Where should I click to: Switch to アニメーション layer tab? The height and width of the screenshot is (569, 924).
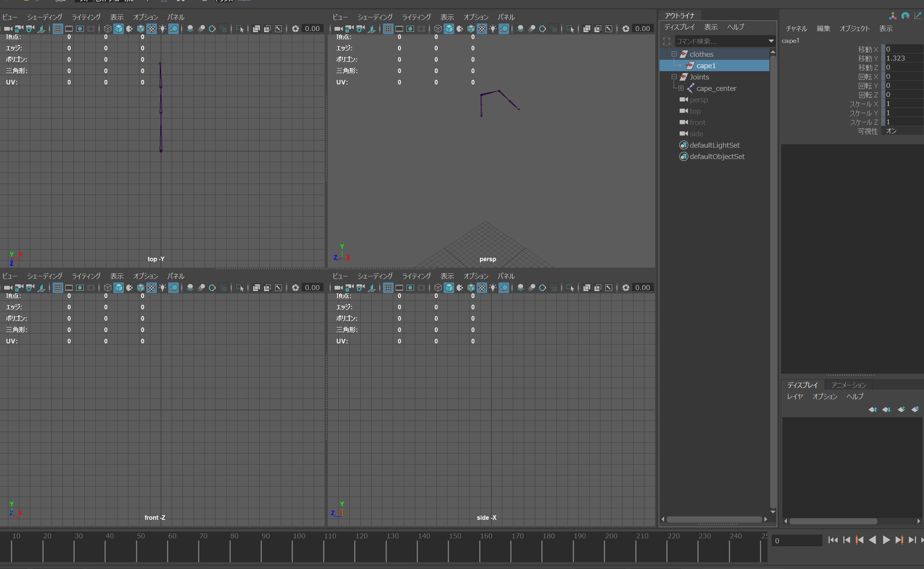pyautogui.click(x=848, y=385)
